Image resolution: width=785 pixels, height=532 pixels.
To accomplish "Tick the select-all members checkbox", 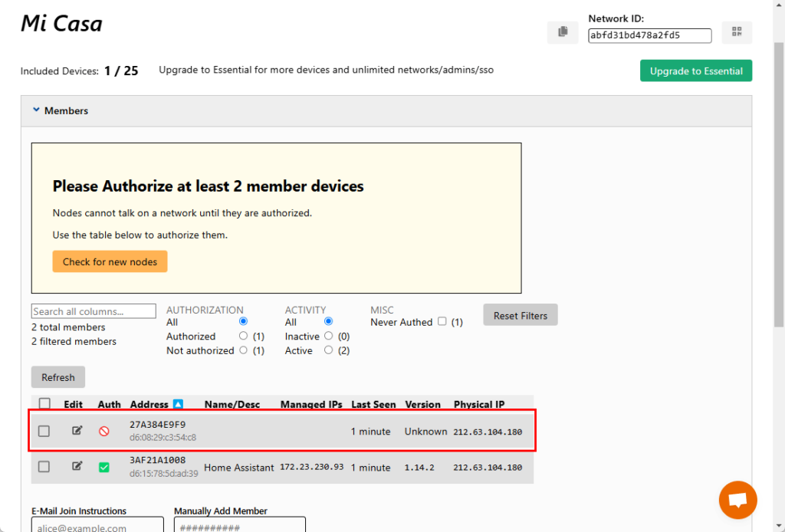I will 44,404.
